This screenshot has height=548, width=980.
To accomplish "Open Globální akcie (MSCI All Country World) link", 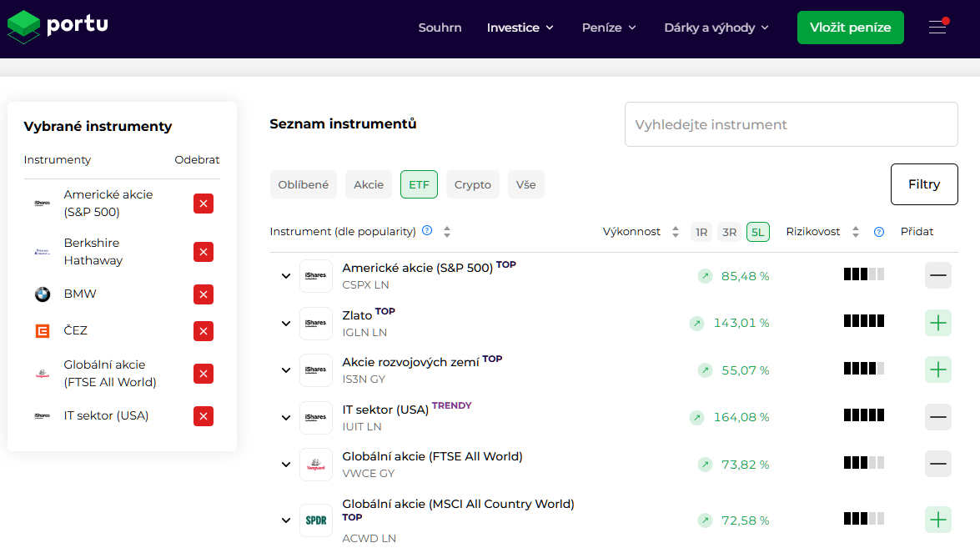I will tap(458, 504).
